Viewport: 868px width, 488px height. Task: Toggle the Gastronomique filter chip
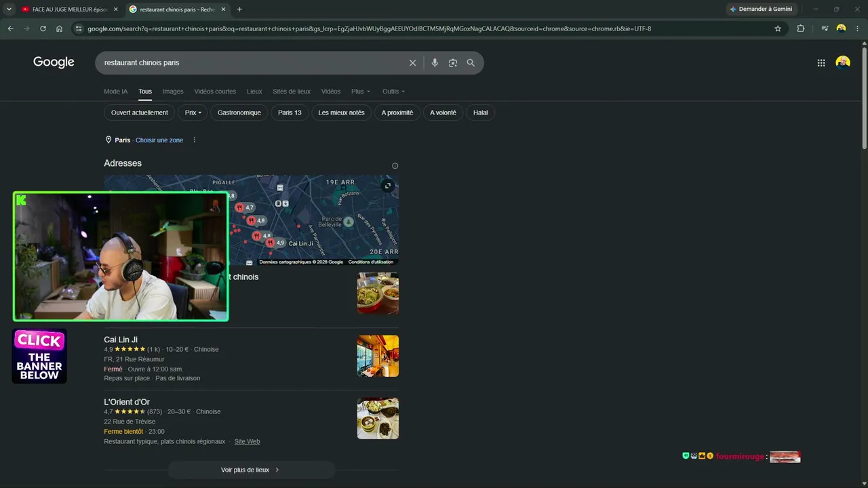239,113
